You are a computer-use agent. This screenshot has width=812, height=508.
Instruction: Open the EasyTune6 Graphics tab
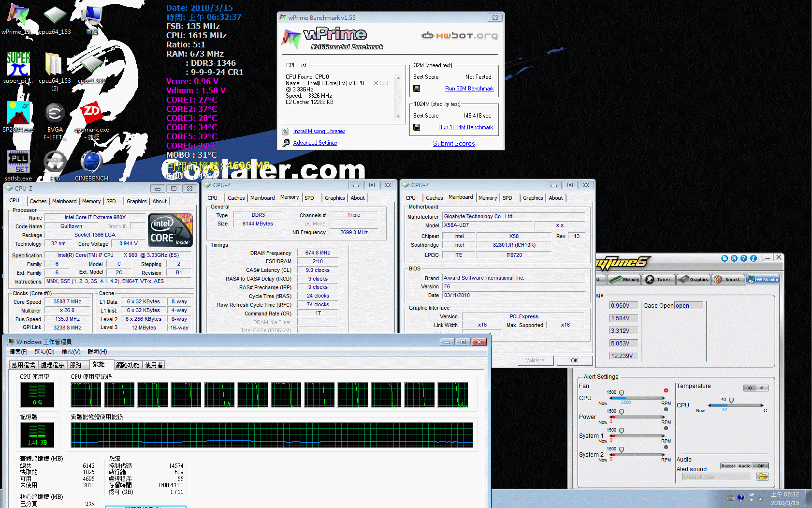coord(693,279)
